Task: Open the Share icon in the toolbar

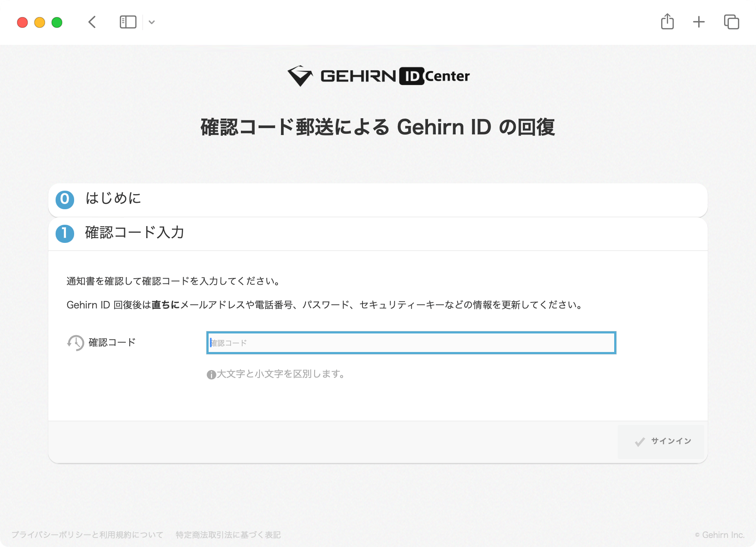Action: pyautogui.click(x=667, y=22)
